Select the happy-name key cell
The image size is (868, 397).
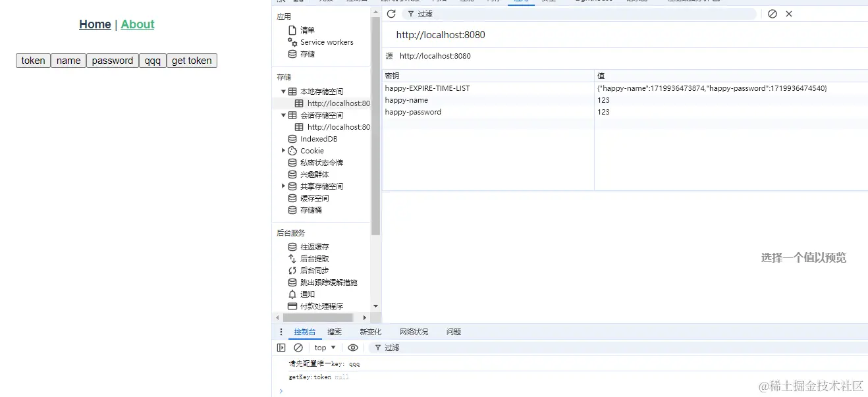488,100
